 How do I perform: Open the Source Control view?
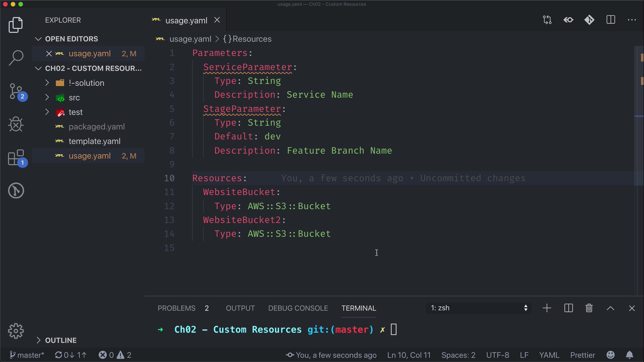16,91
